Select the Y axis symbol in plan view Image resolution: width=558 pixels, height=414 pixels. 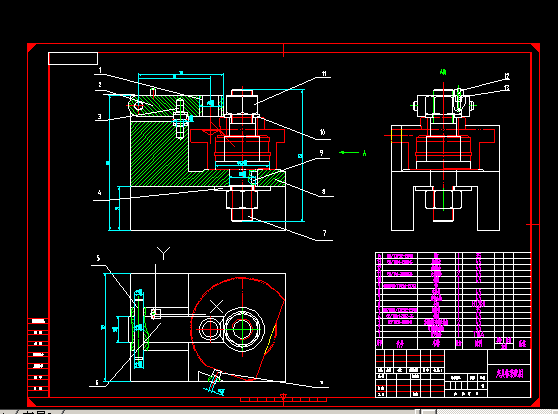[163, 253]
